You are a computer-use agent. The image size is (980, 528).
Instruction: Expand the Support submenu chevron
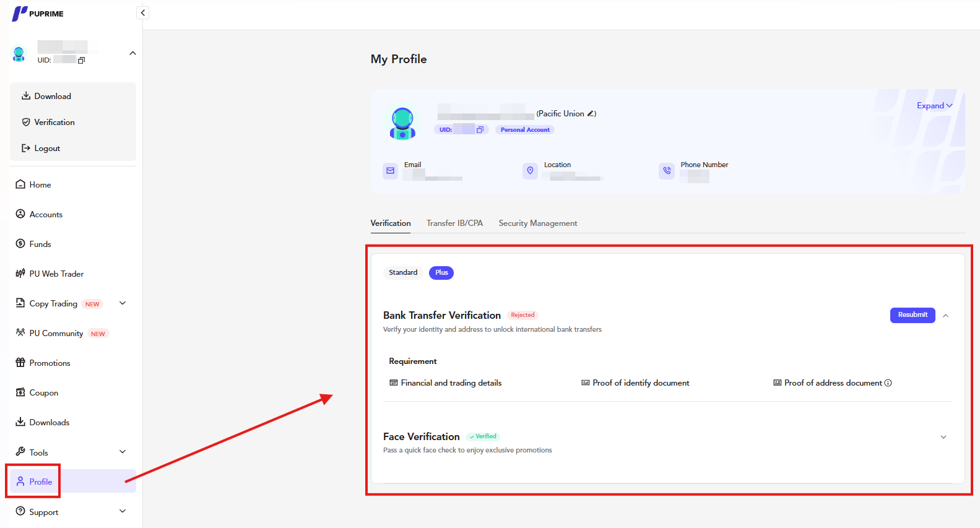[123, 511]
